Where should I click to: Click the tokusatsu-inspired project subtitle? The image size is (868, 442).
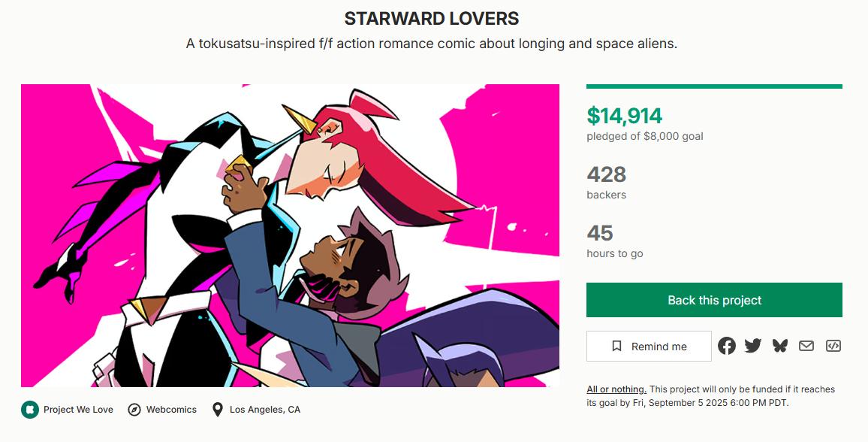tap(432, 44)
